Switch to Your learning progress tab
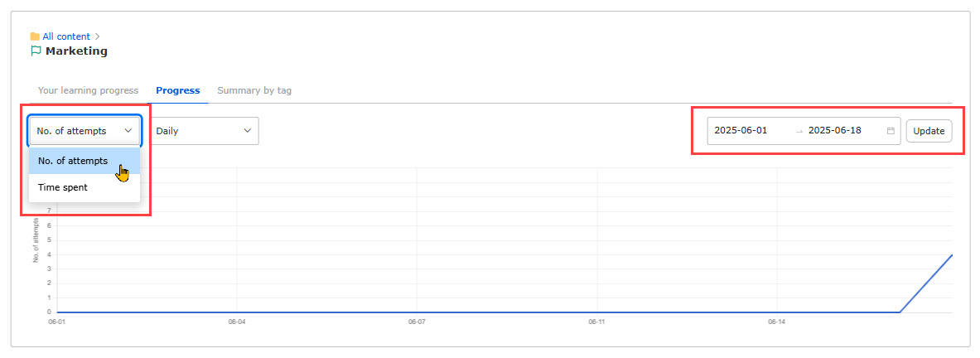 click(88, 90)
